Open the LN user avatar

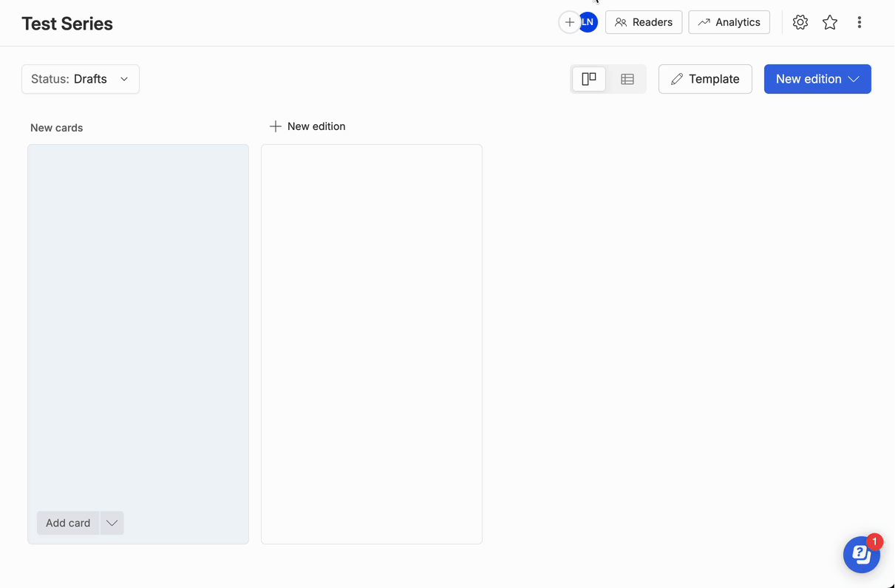point(589,22)
